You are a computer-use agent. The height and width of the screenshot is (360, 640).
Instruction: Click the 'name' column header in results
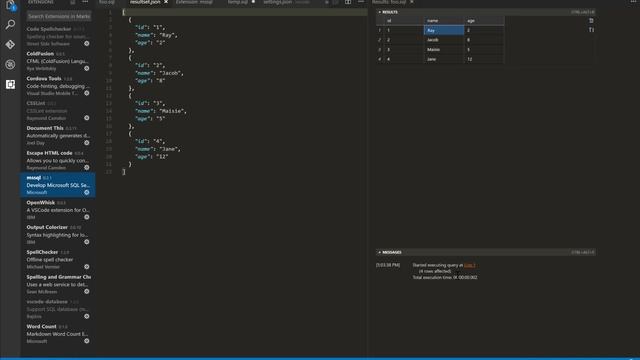coord(444,20)
